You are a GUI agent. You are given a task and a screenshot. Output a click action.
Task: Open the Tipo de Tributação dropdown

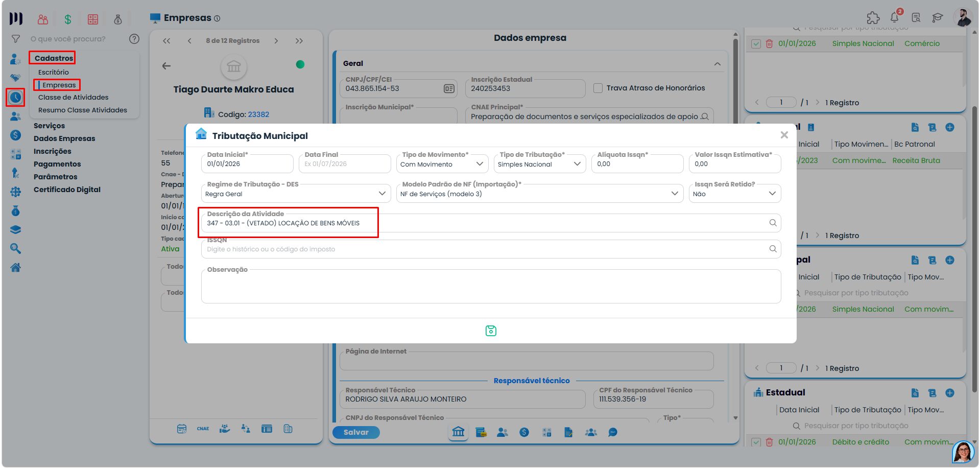540,164
